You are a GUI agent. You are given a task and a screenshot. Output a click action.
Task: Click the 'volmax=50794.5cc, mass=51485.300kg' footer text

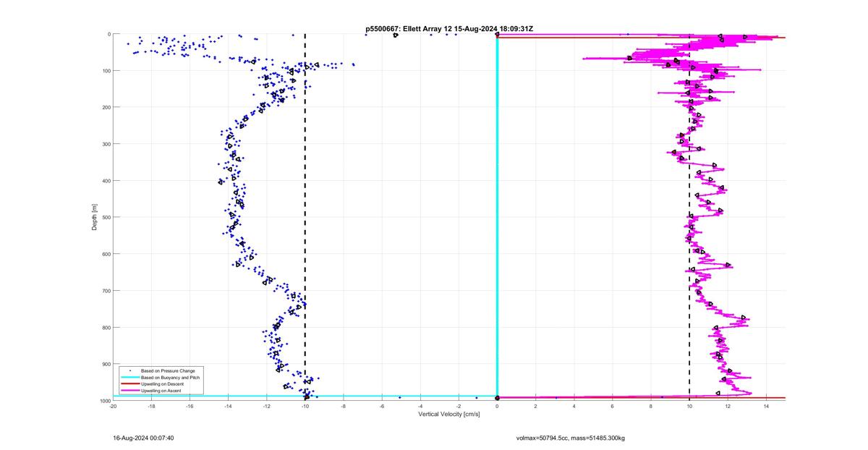pyautogui.click(x=570, y=438)
